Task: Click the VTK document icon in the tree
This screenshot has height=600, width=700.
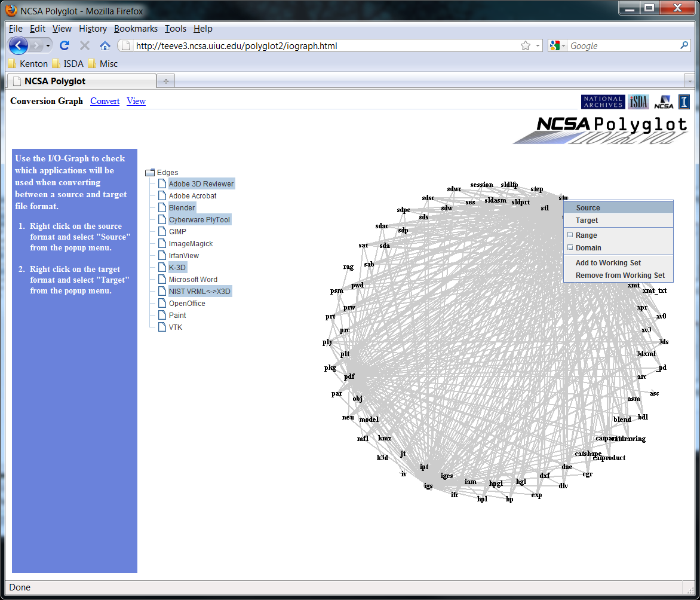Action: tap(162, 327)
